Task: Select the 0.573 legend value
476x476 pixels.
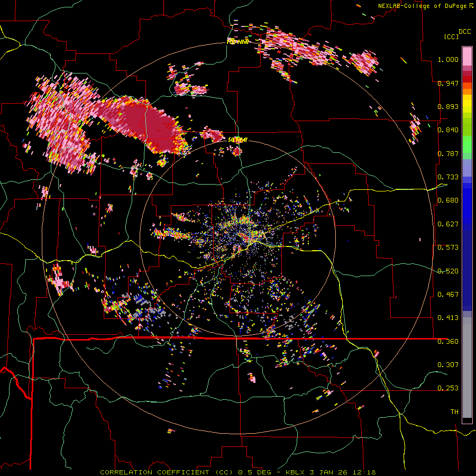Action: click(x=448, y=248)
